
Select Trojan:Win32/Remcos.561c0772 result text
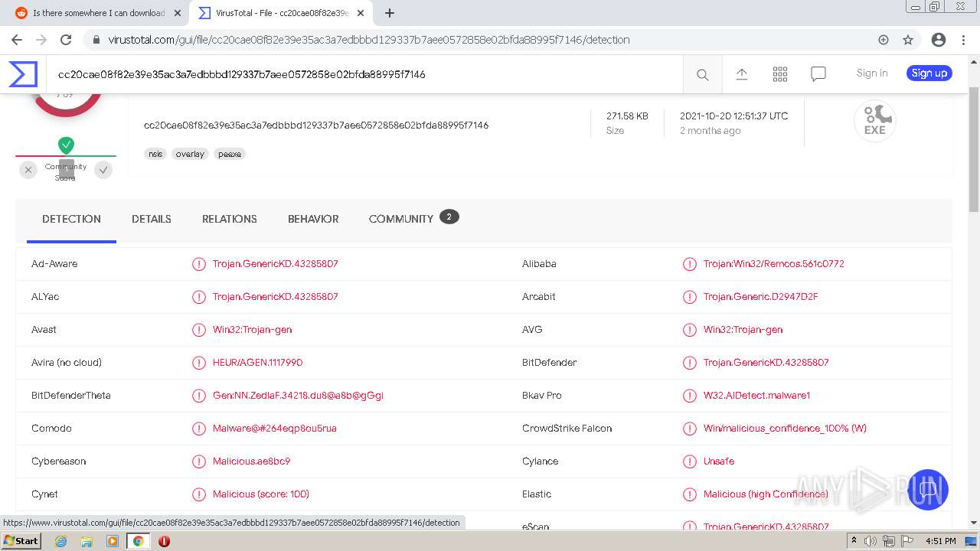774,264
